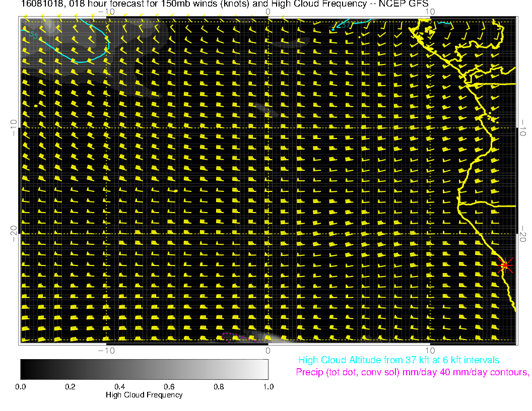Viewport: 532px width, 411px height.
Task: Click the cyan "High Cloud Altitude" legend text
Action: 398,360
